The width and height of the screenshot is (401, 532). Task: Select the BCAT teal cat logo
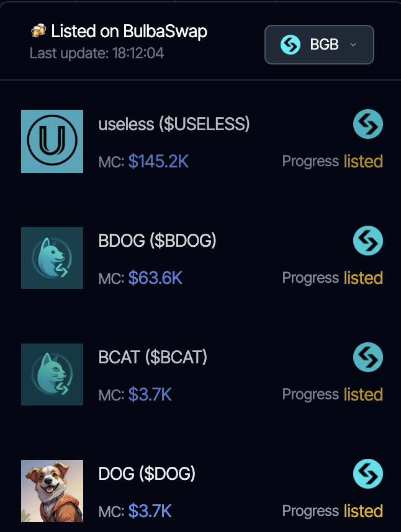click(52, 375)
